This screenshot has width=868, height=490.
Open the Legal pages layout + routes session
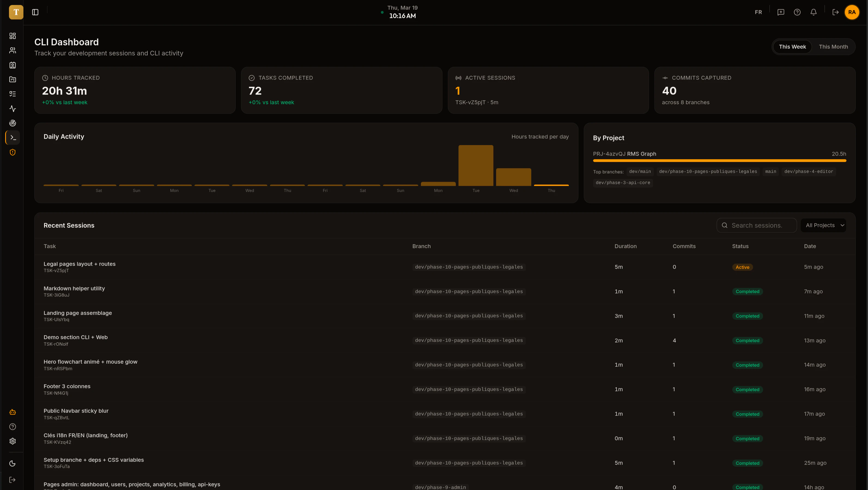click(x=80, y=264)
